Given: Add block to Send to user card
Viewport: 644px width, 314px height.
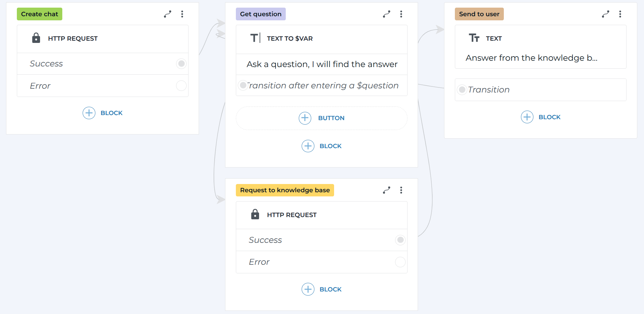Looking at the screenshot, I should [540, 117].
